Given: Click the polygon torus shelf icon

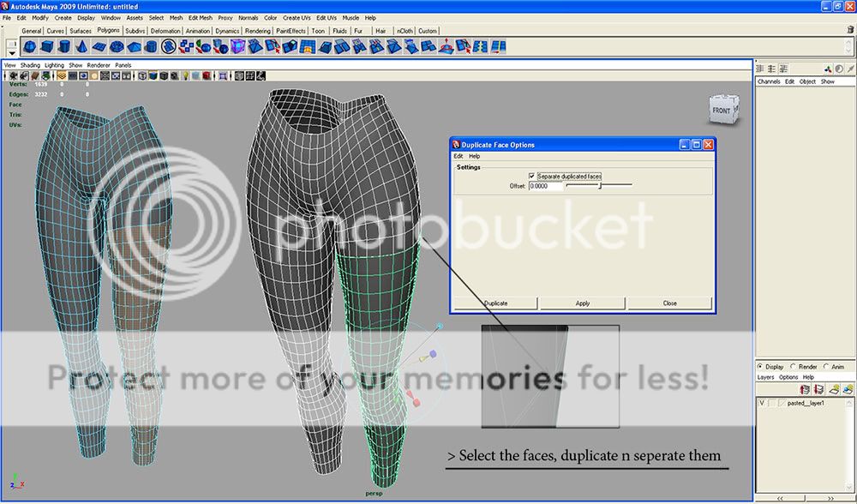Looking at the screenshot, I should click(x=117, y=46).
